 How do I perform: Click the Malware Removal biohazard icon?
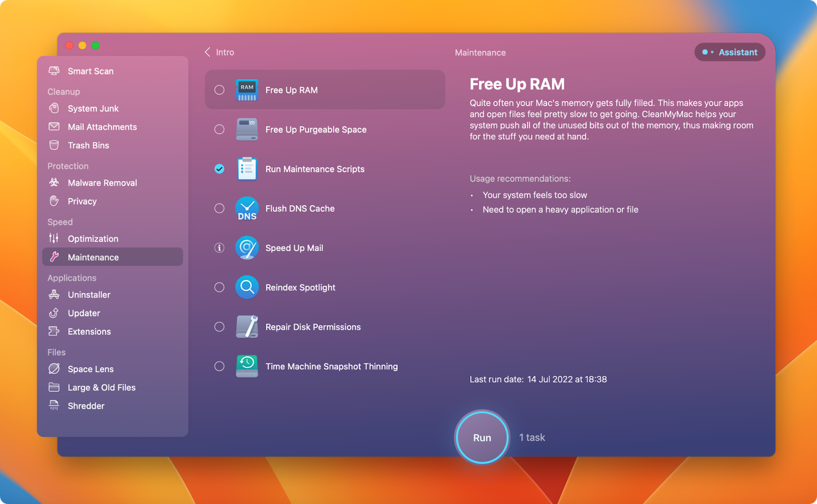[x=54, y=183]
